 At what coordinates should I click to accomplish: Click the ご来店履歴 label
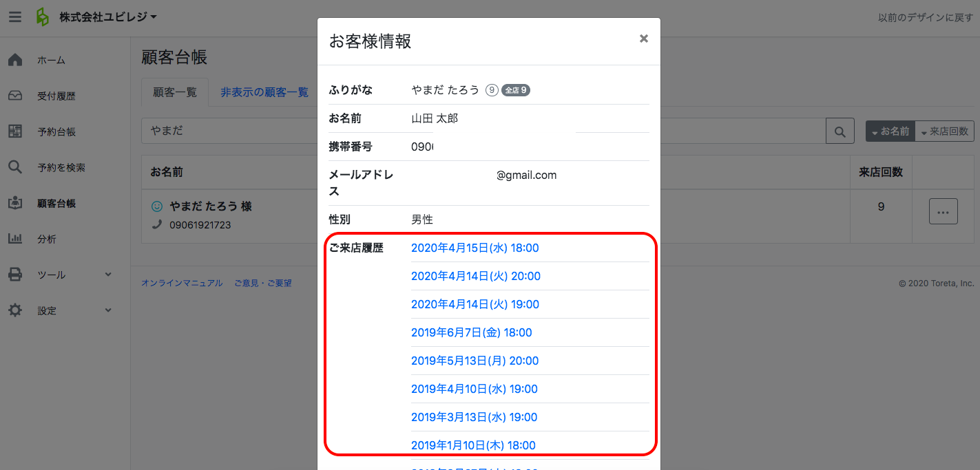pos(356,248)
